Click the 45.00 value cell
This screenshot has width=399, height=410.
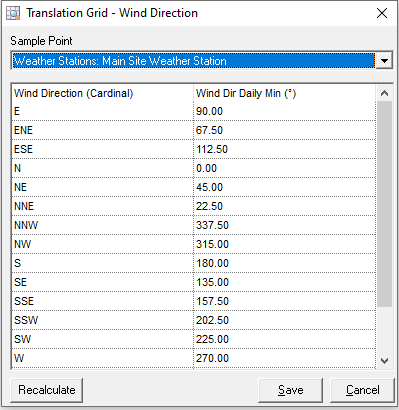tap(285, 187)
